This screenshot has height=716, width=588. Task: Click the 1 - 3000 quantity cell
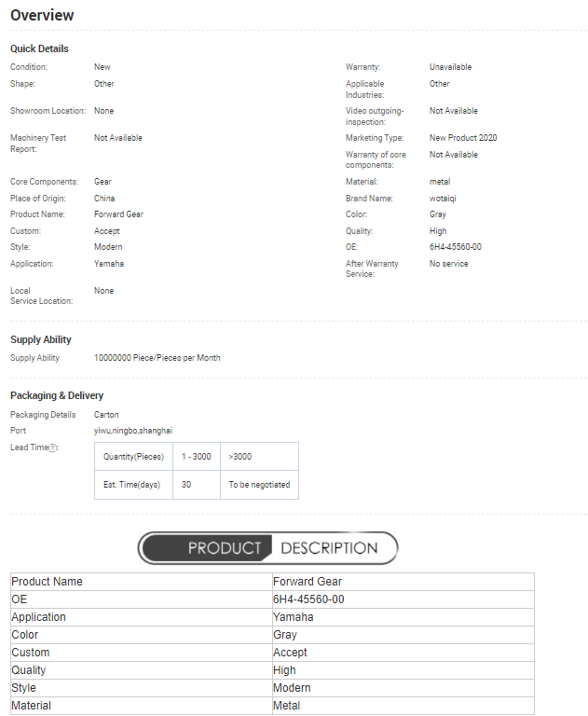point(197,457)
